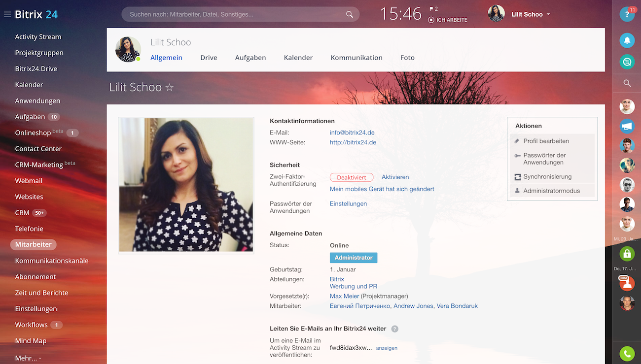Viewport: 641px width, 364px height.
Task: Open Vera Bondaruk employee link
Action: click(458, 306)
